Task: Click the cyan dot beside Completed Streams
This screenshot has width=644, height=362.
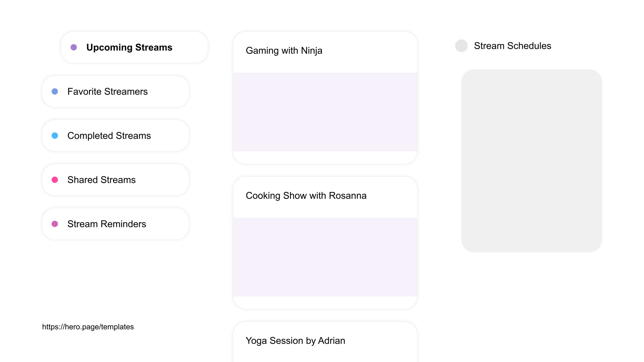Action: (55, 136)
